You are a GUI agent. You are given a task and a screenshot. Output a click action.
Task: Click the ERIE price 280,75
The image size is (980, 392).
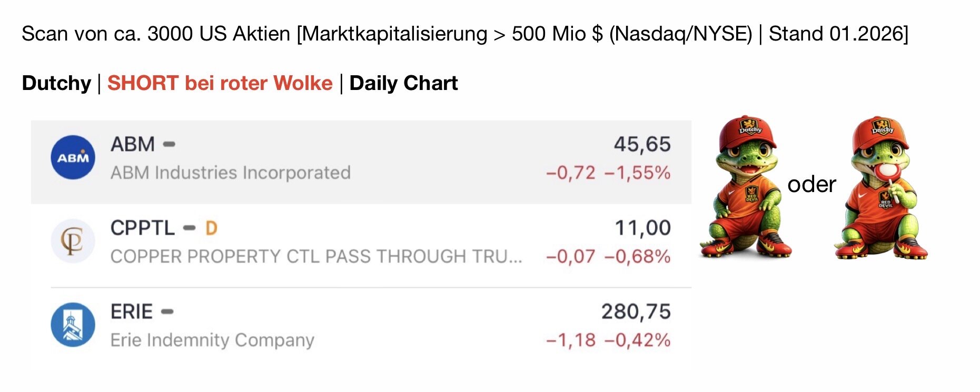tap(636, 312)
